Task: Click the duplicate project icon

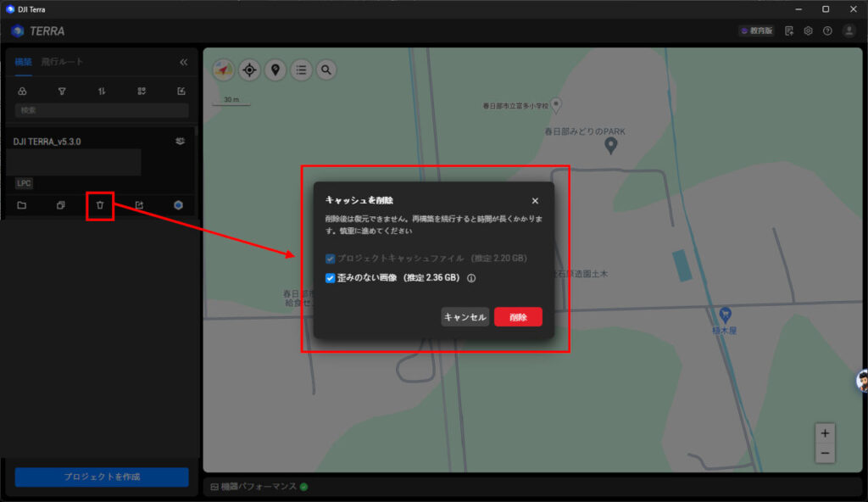Action: (61, 205)
